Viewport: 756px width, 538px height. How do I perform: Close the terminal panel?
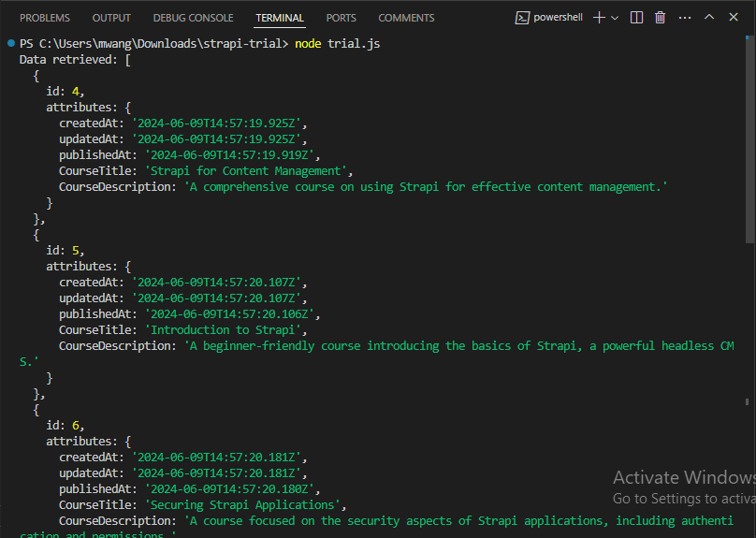[x=734, y=17]
